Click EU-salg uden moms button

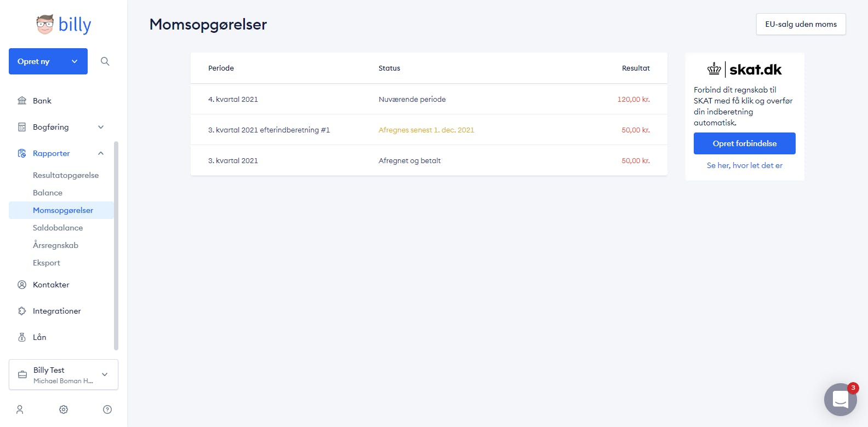801,24
